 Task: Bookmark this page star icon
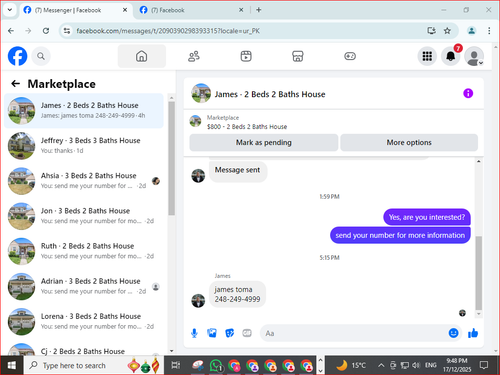tap(447, 31)
